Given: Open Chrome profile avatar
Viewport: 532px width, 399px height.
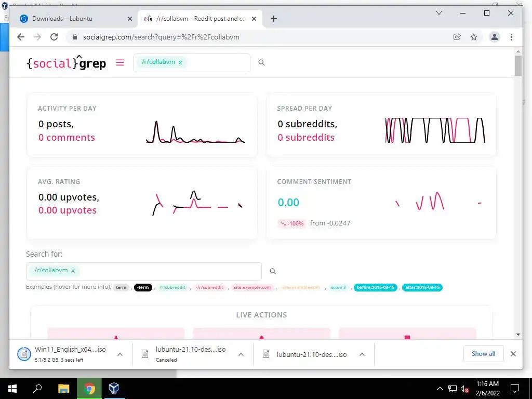Looking at the screenshot, I should pyautogui.click(x=495, y=37).
